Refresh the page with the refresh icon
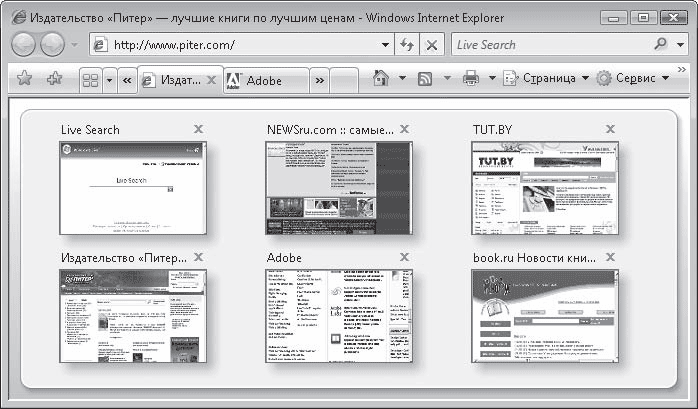The height and width of the screenshot is (409, 698). click(407, 45)
